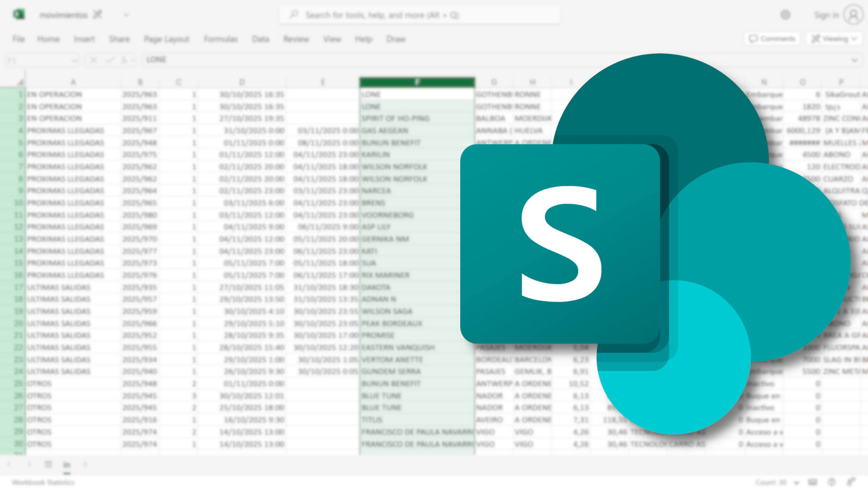Open the all sheets list icon

click(x=48, y=464)
